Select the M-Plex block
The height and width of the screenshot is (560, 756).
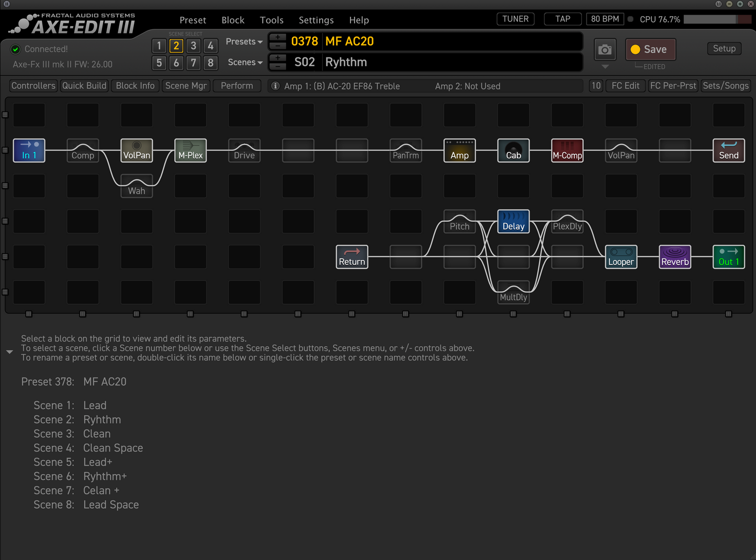pyautogui.click(x=190, y=151)
